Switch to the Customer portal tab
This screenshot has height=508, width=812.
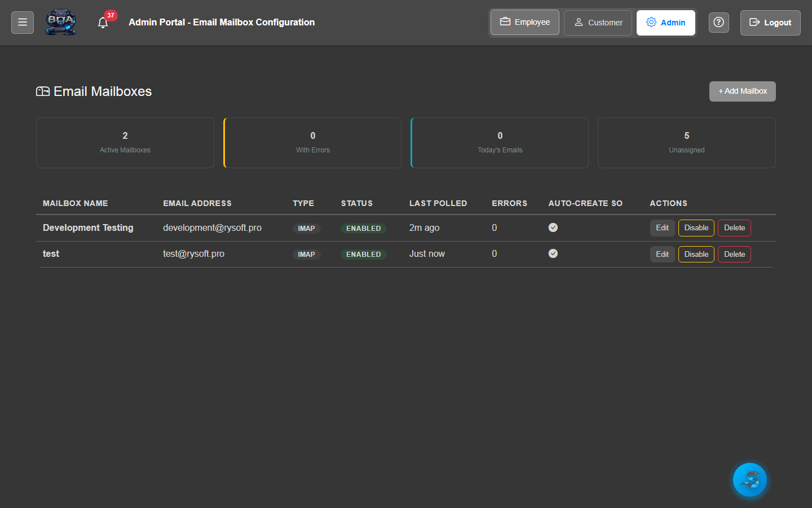point(598,23)
